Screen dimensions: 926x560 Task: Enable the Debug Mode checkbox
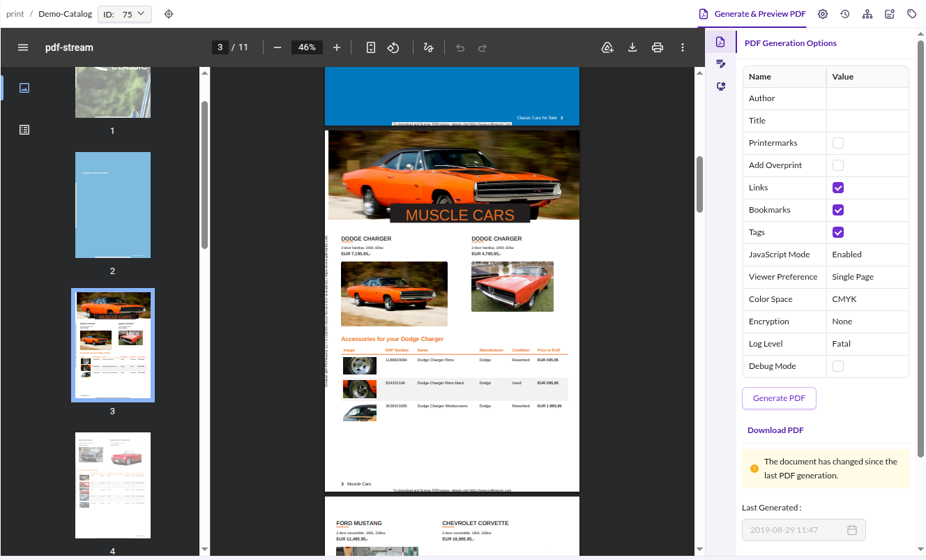838,366
